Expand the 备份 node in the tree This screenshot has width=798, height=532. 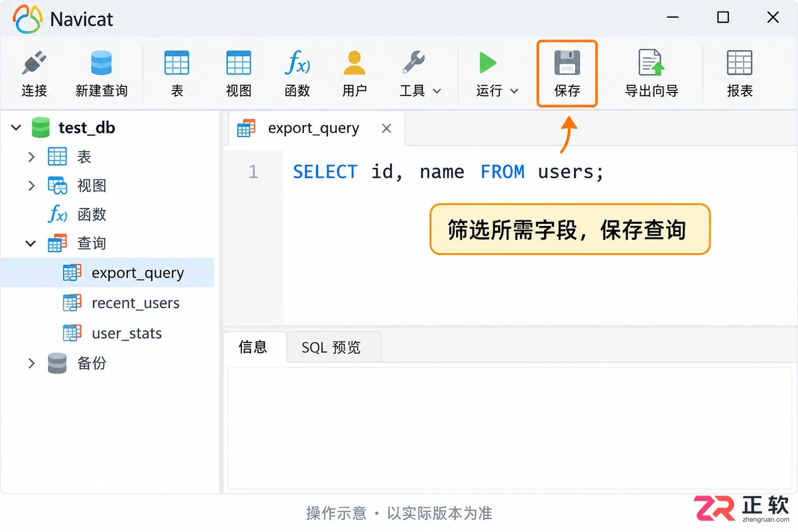click(x=32, y=364)
